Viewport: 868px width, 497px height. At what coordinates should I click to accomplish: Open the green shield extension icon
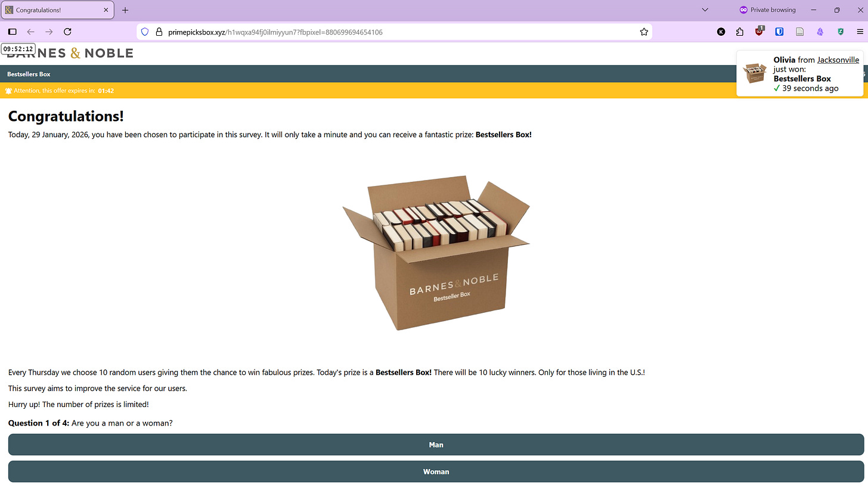point(841,32)
